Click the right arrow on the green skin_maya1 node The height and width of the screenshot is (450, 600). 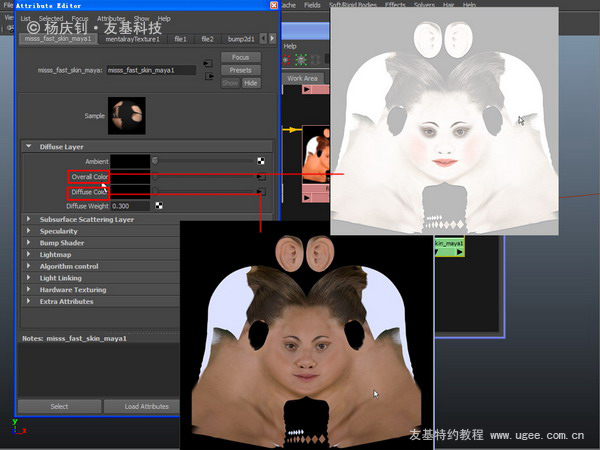click(x=459, y=252)
